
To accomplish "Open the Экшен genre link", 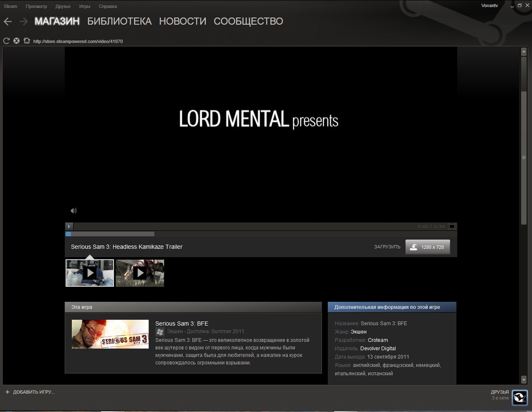I will pyautogui.click(x=359, y=332).
